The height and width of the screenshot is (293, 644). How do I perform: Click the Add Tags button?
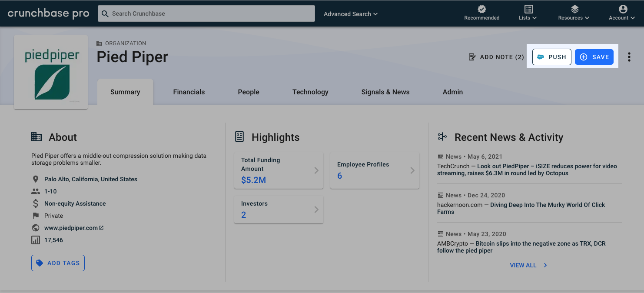coord(58,263)
